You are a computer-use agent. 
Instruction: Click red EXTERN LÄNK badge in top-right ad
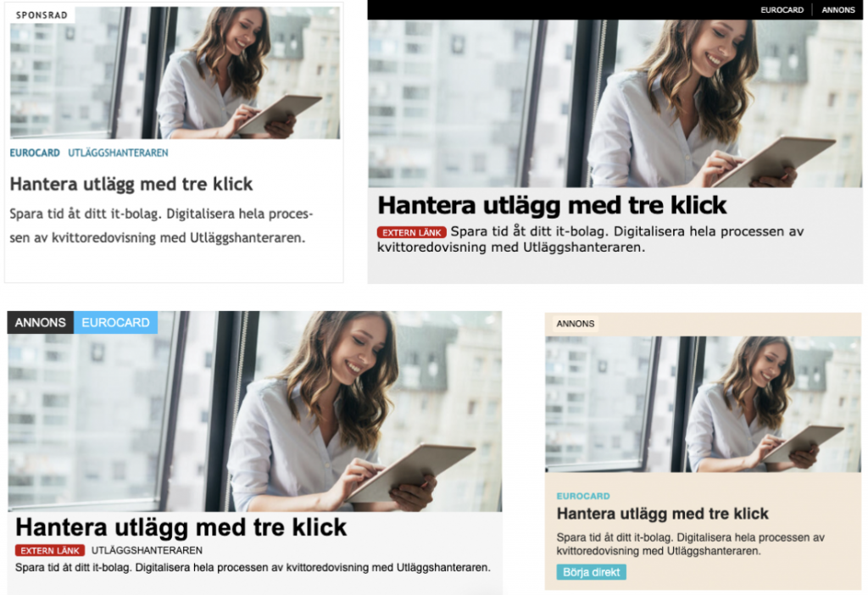pos(411,232)
